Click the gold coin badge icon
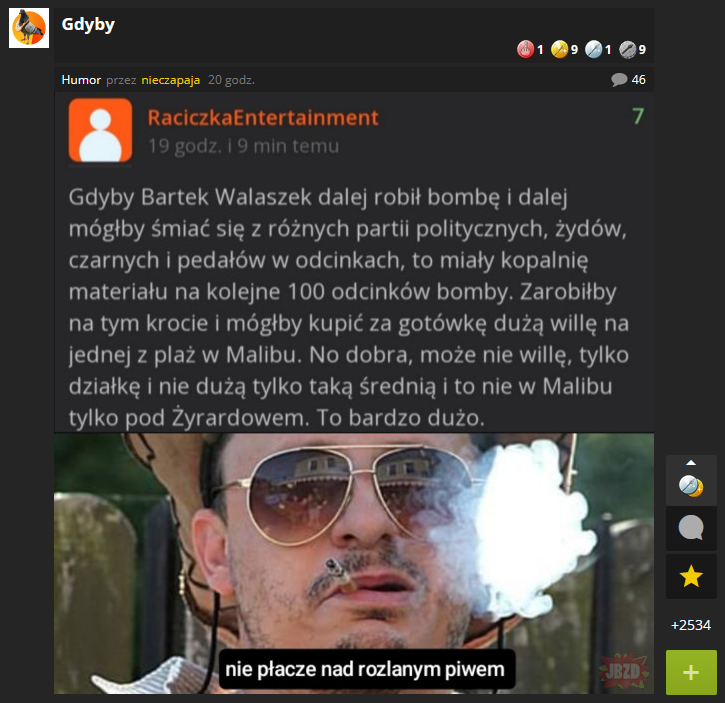 coord(559,49)
